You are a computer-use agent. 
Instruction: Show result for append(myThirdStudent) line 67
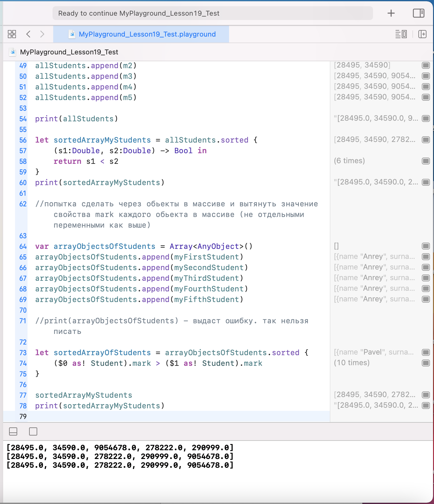426,278
